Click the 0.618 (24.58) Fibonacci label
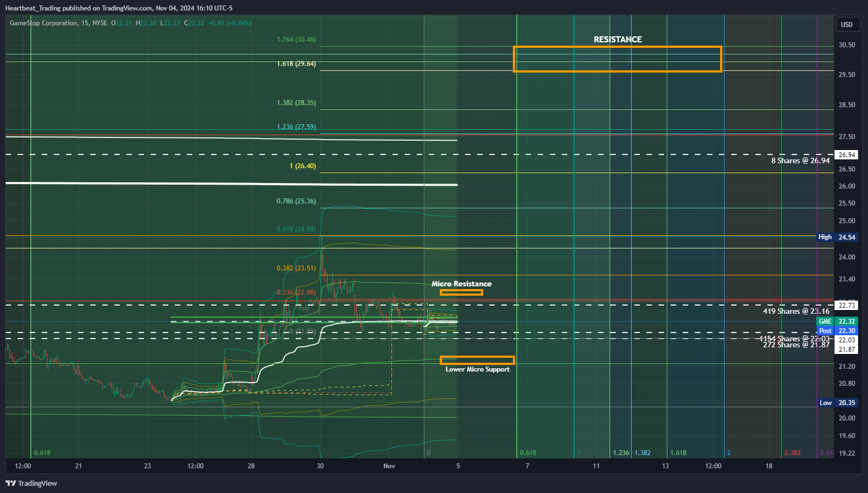This screenshot has width=868, height=493. (296, 229)
